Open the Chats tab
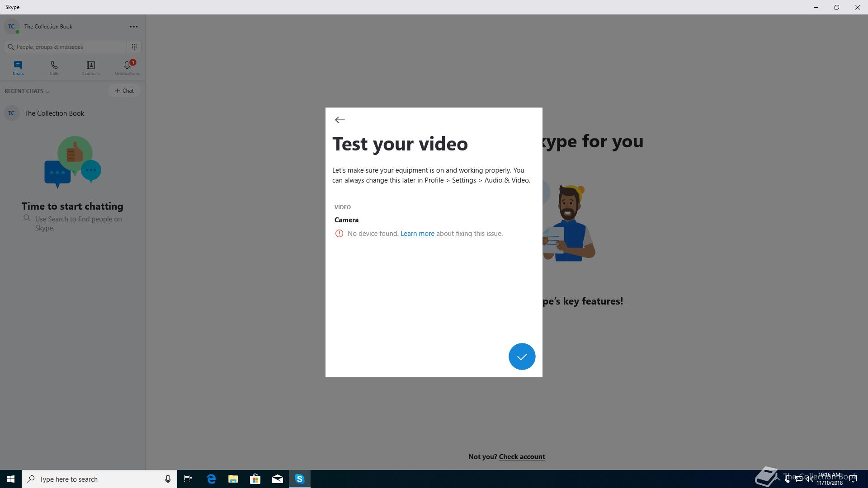This screenshot has width=868, height=488. point(18,68)
